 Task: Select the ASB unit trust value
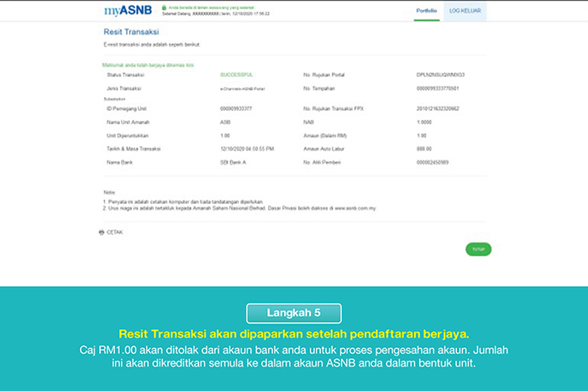(x=225, y=123)
